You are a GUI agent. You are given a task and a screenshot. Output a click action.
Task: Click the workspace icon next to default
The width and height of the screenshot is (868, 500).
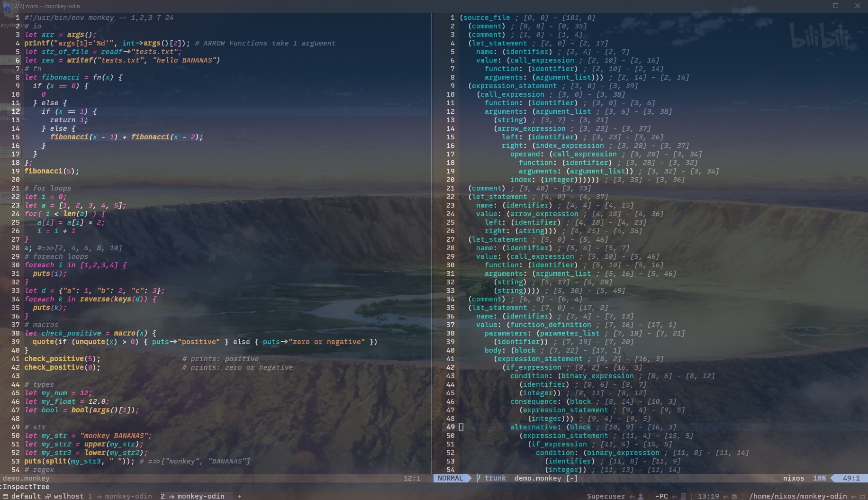pyautogui.click(x=5, y=496)
